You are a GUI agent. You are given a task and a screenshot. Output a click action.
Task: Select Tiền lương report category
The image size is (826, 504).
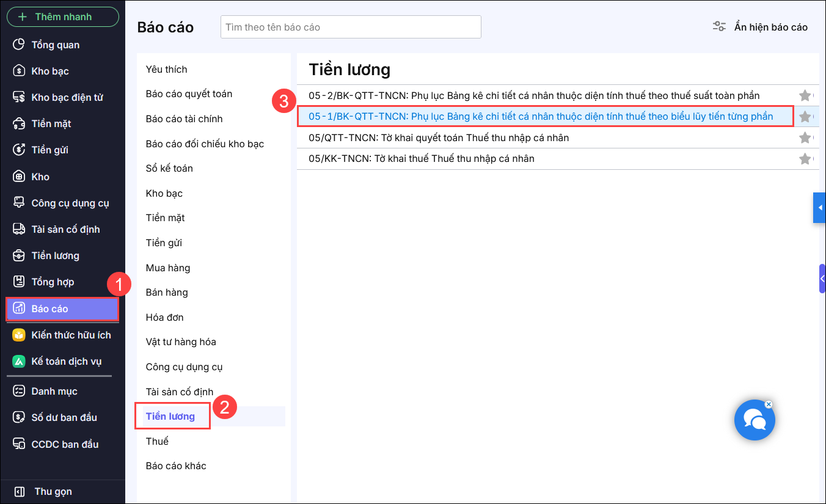170,416
